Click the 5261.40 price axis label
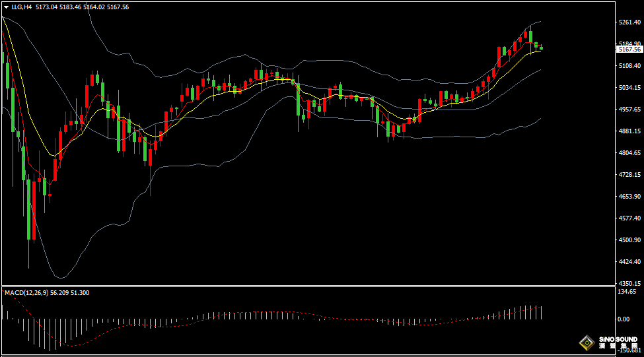This screenshot has height=357, width=644. 628,22
